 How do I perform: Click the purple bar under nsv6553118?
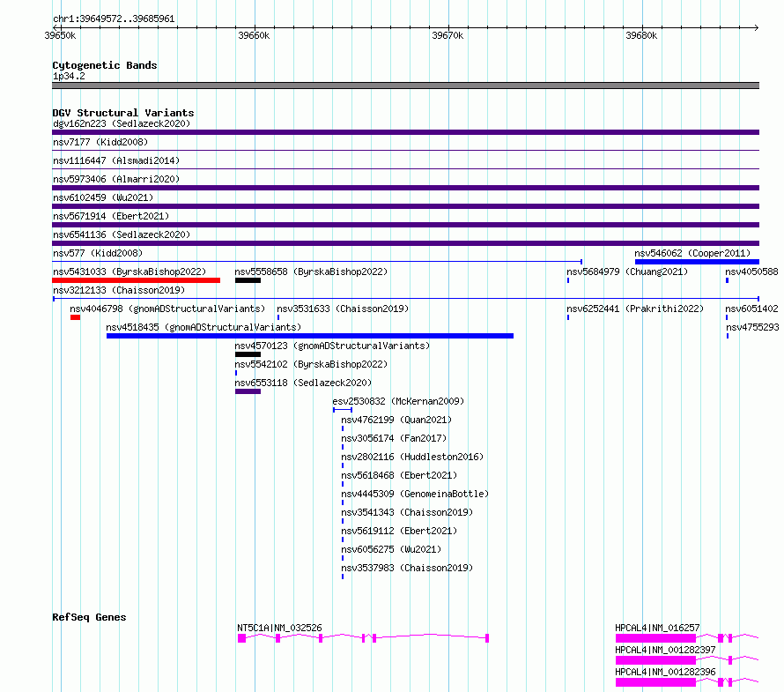[248, 391]
